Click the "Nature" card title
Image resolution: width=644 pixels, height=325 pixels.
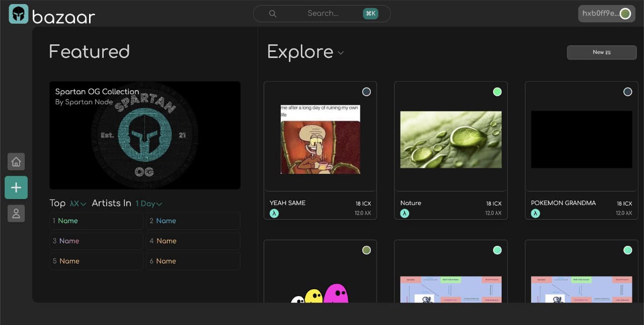click(411, 203)
